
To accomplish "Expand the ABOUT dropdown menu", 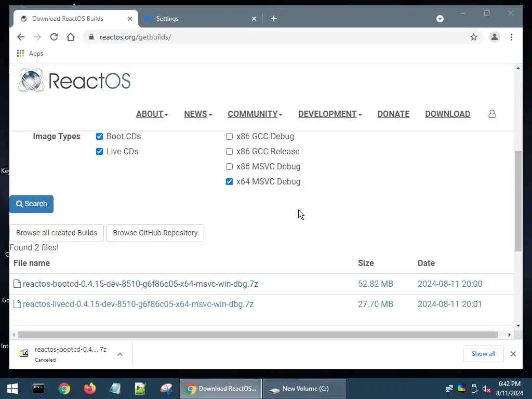I will coord(152,114).
